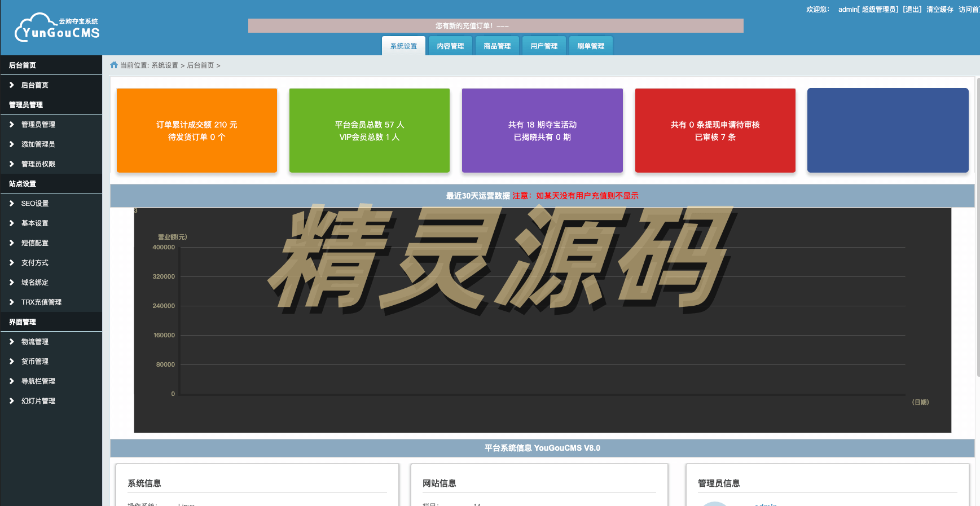Click the home icon in breadcrumb

click(x=114, y=65)
